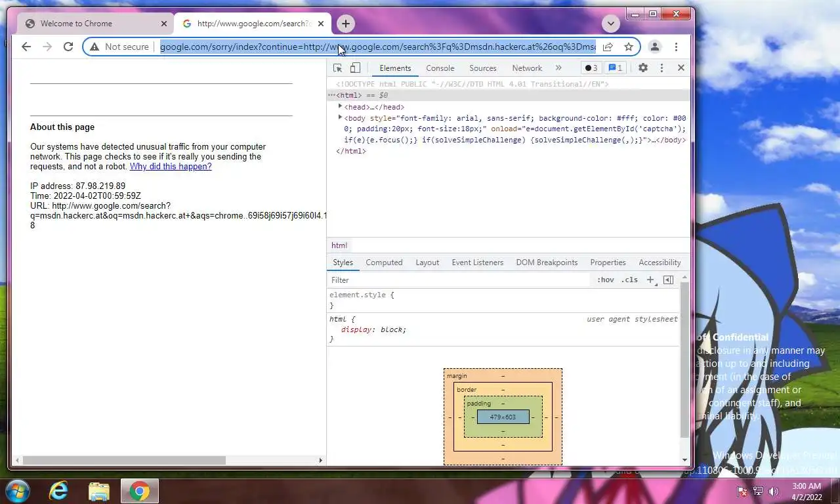Image resolution: width=840 pixels, height=504 pixels.
Task: Close the google.com search tab
Action: click(321, 24)
